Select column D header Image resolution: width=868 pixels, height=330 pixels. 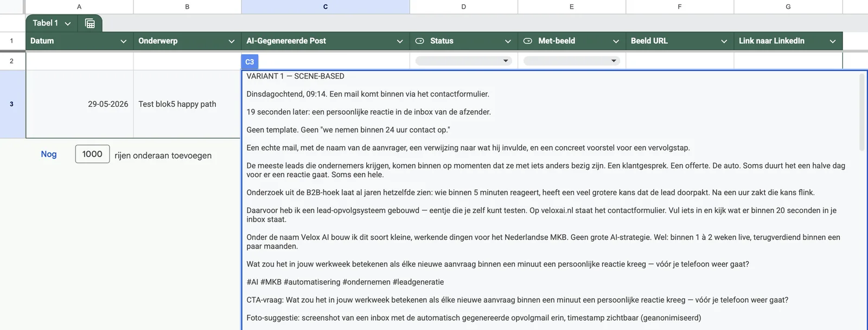463,7
